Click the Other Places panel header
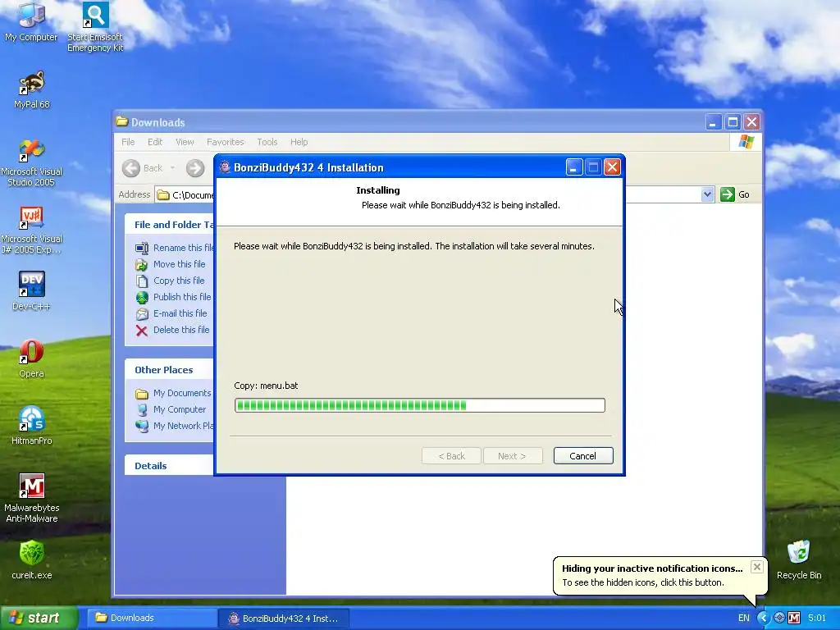This screenshot has height=630, width=840. pos(169,370)
